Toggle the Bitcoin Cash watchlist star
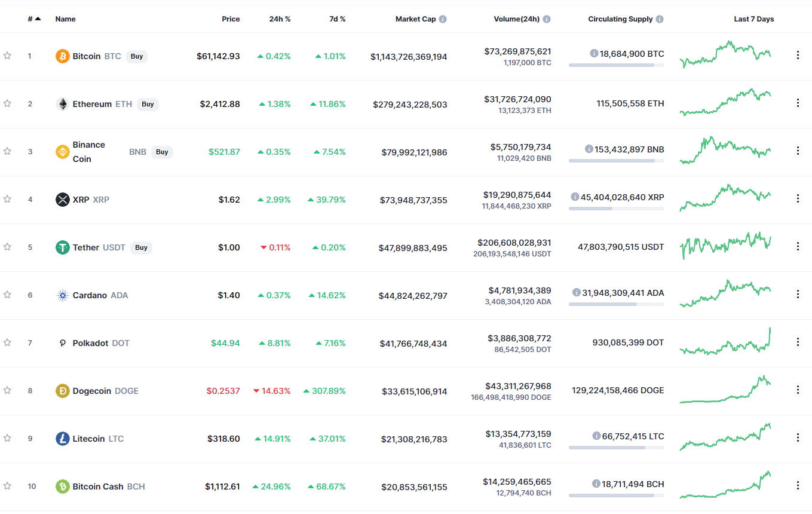The image size is (812, 514). click(7, 486)
